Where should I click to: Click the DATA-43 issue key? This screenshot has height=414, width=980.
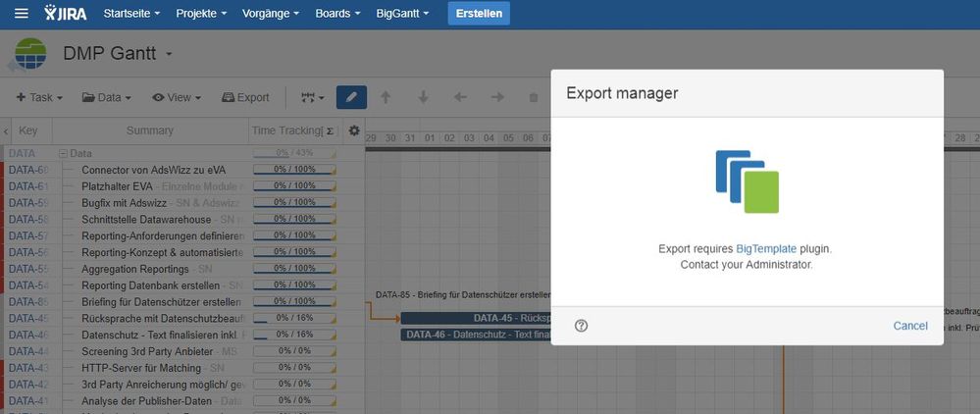(x=28, y=368)
